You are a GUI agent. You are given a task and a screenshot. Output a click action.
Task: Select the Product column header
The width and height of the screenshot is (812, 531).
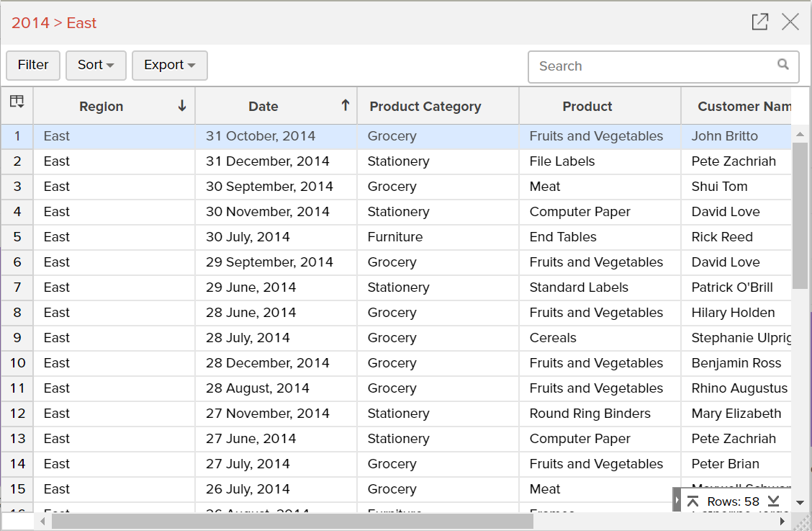tap(587, 107)
